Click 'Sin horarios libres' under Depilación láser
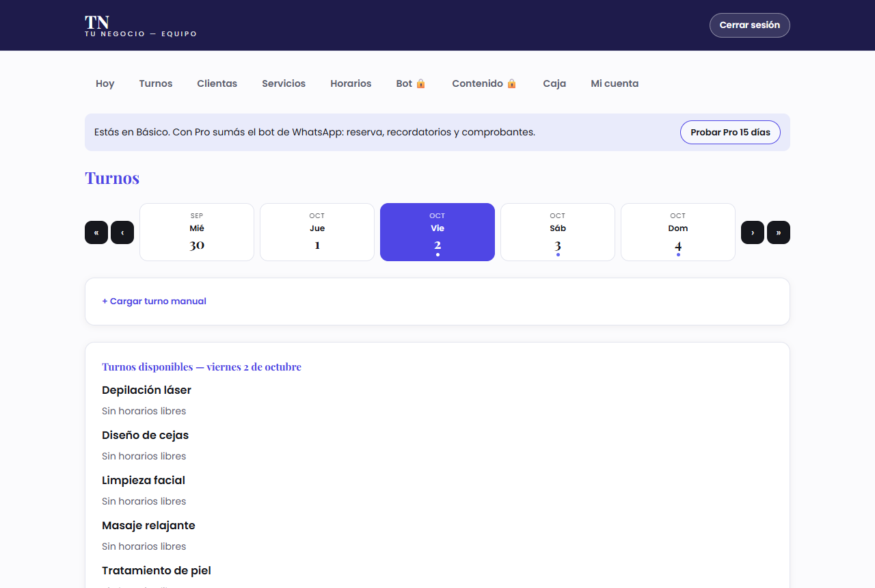 click(144, 411)
